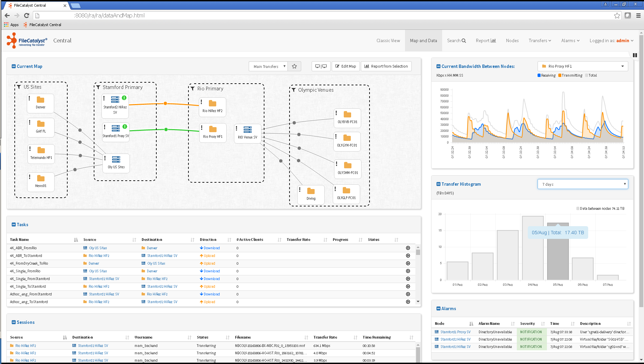Click the filter icon on US Sites group
This screenshot has width=644, height=364.
[x=19, y=87]
